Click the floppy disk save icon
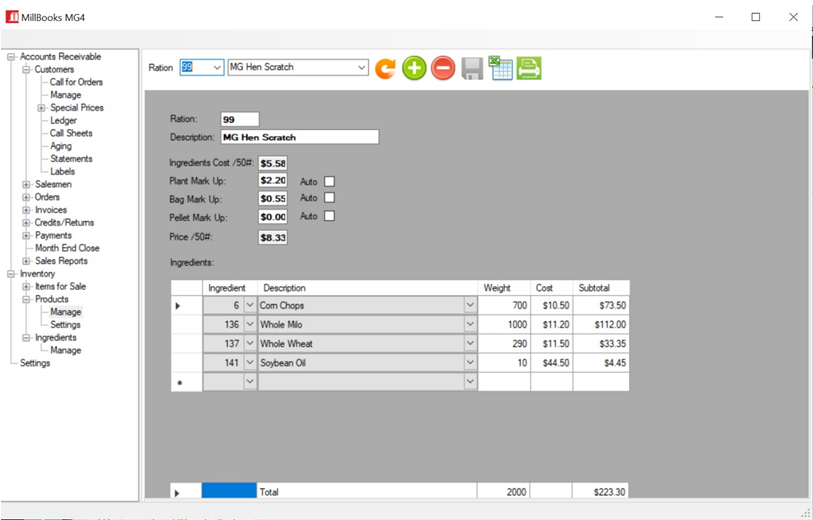The width and height of the screenshot is (813, 520). coord(472,68)
